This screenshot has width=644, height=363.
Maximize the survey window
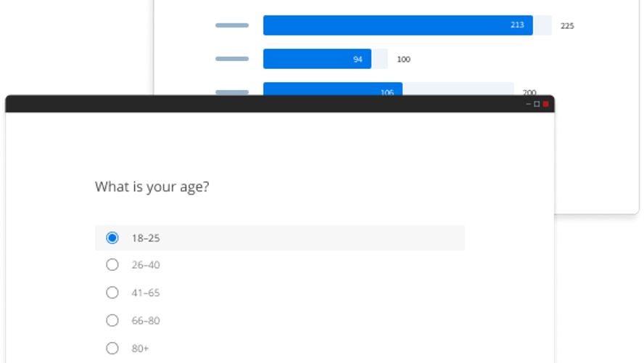coord(537,105)
